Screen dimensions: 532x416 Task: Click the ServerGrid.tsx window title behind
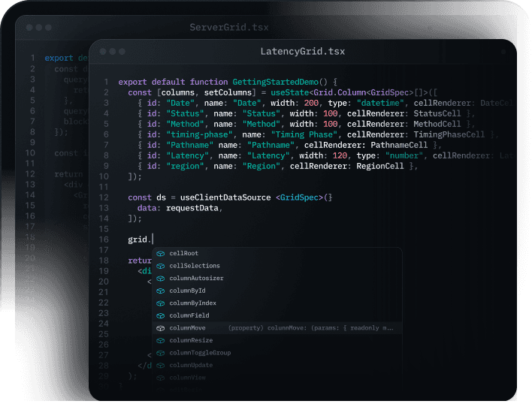point(229,27)
